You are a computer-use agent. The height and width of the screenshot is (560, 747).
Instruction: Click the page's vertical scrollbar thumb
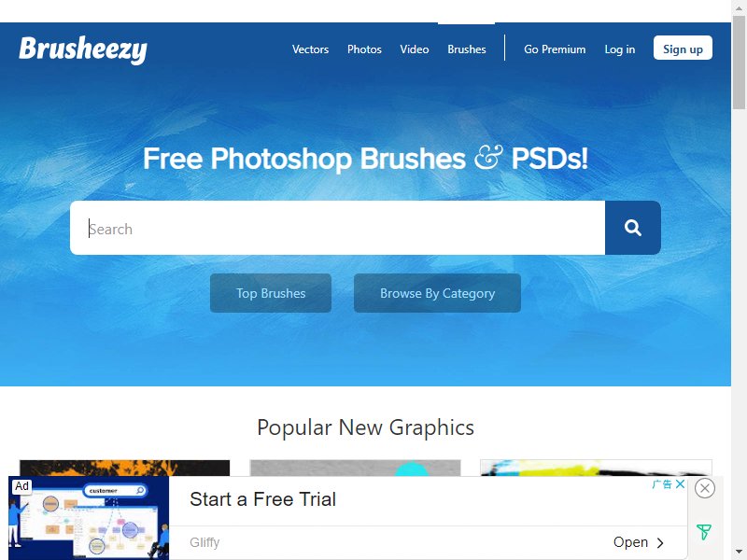pos(739,62)
